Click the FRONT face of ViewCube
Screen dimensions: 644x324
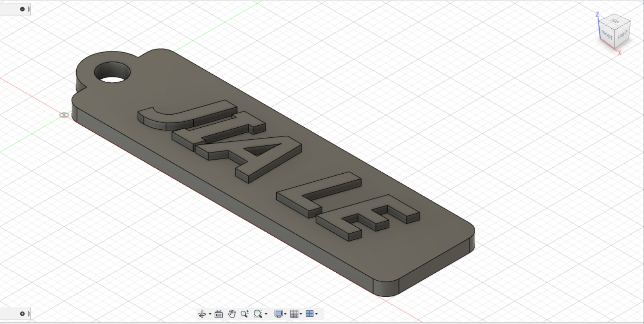click(607, 34)
